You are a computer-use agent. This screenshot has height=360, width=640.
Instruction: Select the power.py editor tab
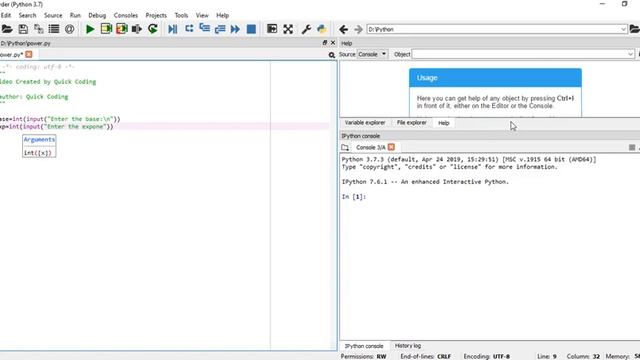coord(11,55)
